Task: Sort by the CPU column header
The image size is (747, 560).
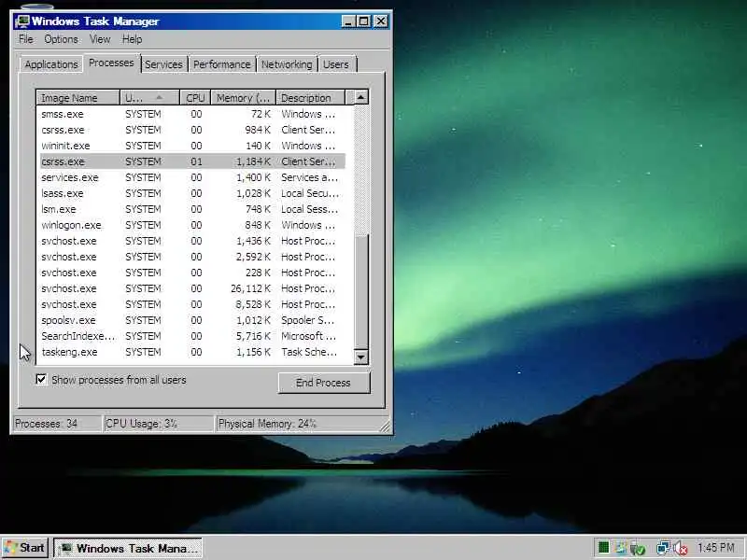Action: point(195,98)
